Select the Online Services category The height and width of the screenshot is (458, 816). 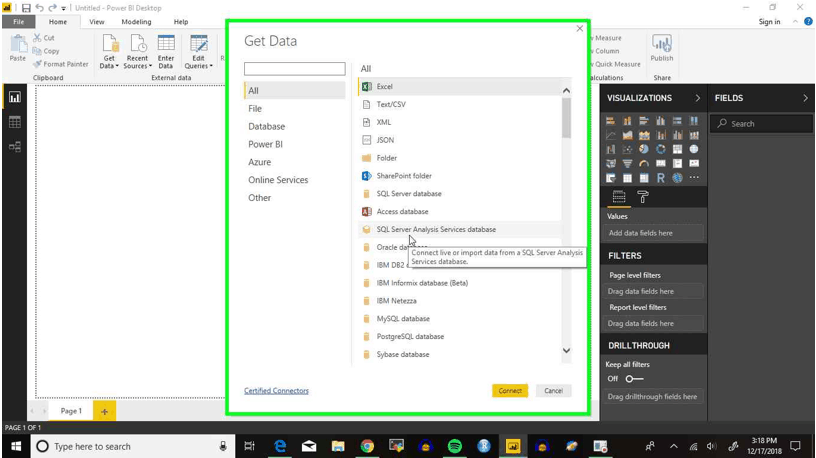click(x=278, y=180)
